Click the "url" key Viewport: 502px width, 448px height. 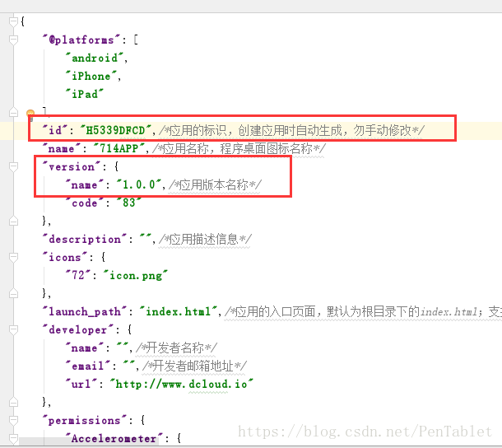tap(81, 384)
